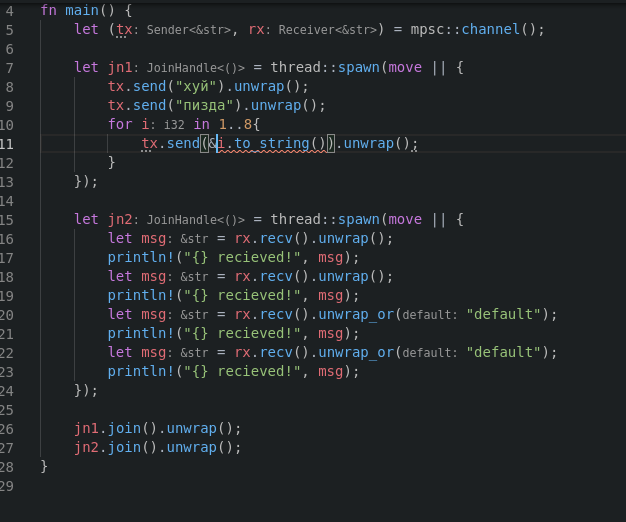Click line number 8 in the gutter
Viewport: 626px width, 522px height.
click(x=10, y=87)
